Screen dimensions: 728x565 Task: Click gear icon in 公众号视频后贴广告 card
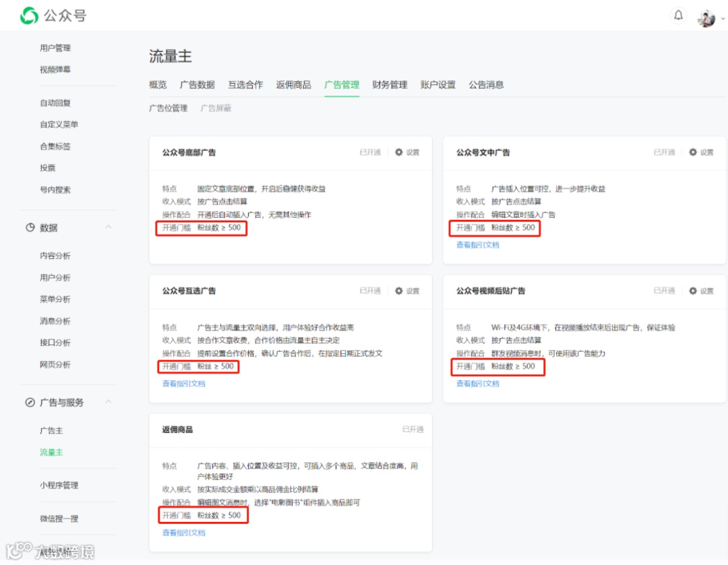point(693,291)
